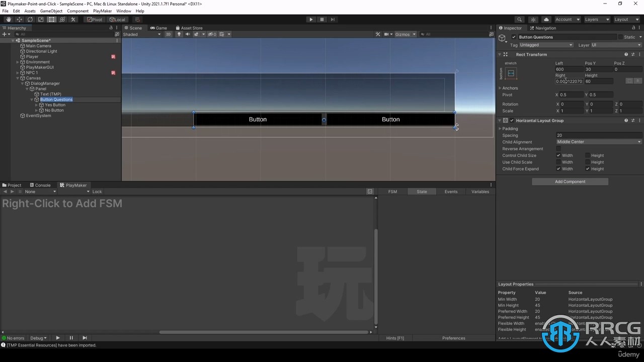The width and height of the screenshot is (644, 362).
Task: Select the Hand tool
Action: 9,20
